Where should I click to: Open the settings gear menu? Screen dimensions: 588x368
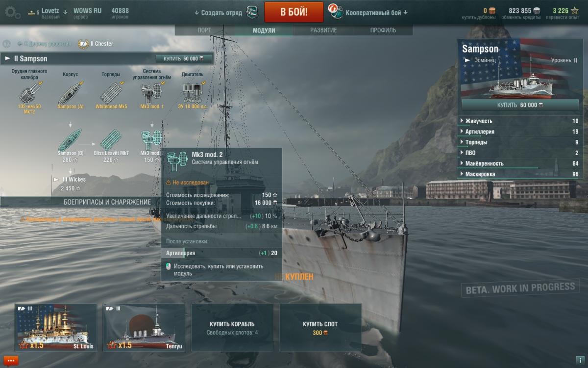pyautogui.click(x=12, y=12)
